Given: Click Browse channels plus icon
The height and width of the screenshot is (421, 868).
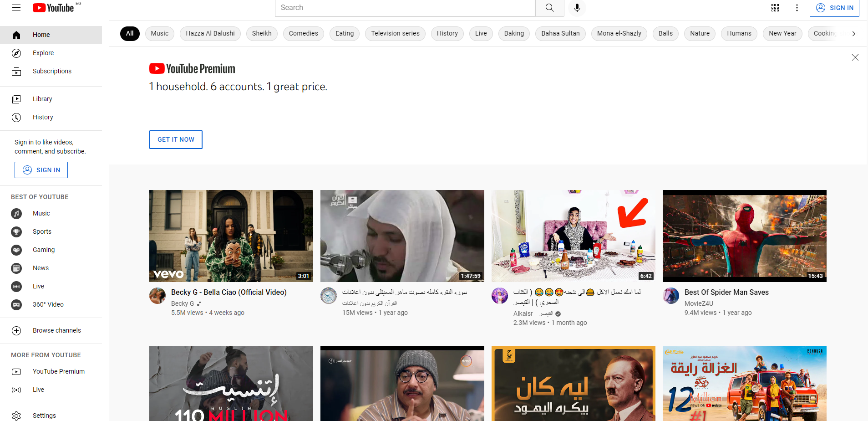Looking at the screenshot, I should point(16,331).
